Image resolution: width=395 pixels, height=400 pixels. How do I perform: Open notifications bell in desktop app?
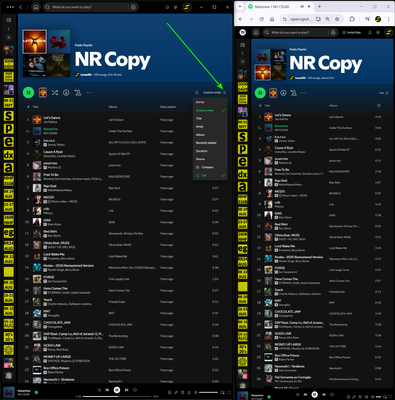(167, 7)
